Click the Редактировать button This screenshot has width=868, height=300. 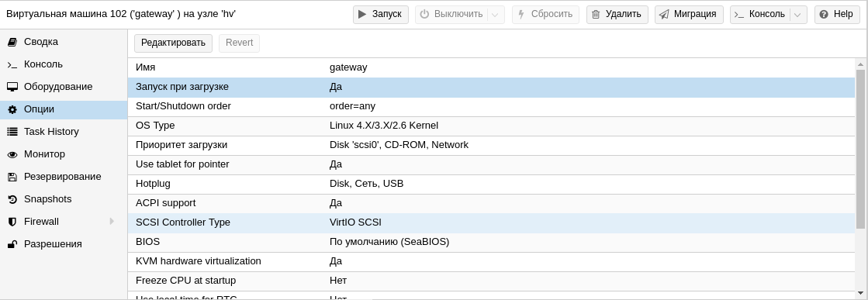point(173,43)
